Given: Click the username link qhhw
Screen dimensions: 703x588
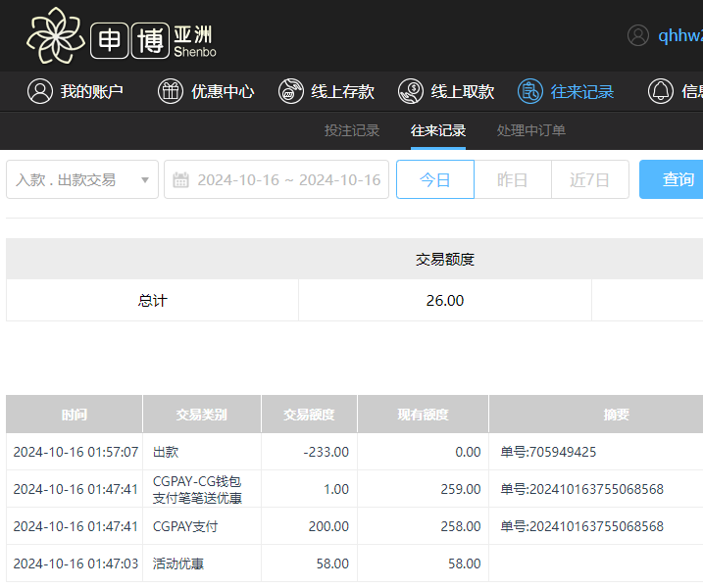Looking at the screenshot, I should pyautogui.click(x=679, y=35).
